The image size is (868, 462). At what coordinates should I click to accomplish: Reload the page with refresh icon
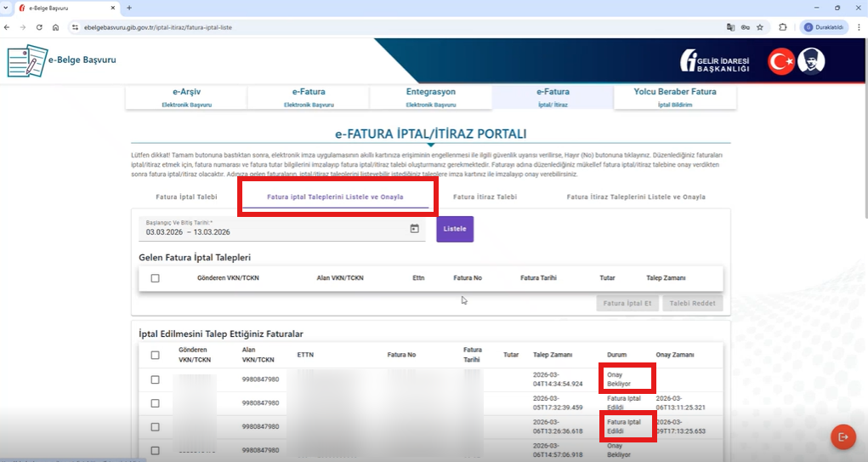click(39, 27)
